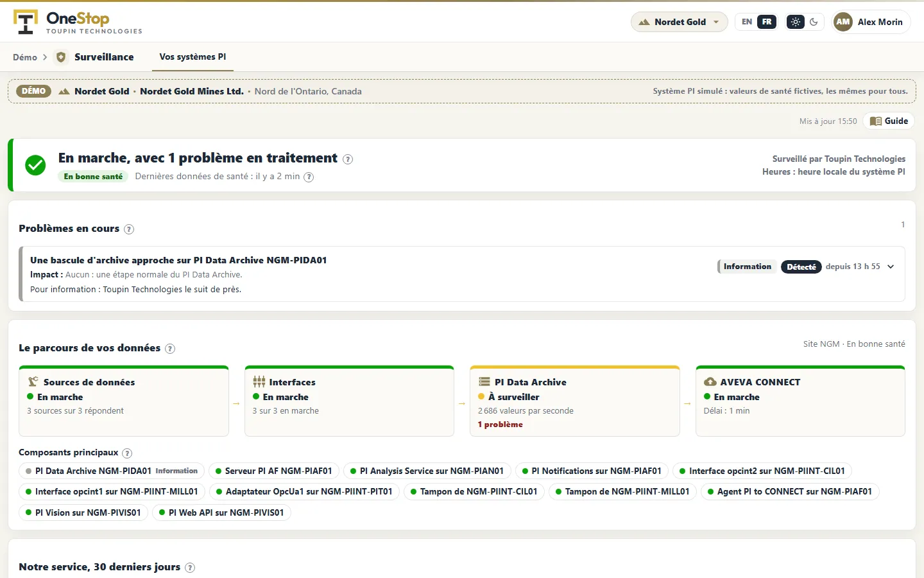Image resolution: width=924 pixels, height=578 pixels.
Task: Open the Nordet Gold site selector
Action: click(680, 22)
